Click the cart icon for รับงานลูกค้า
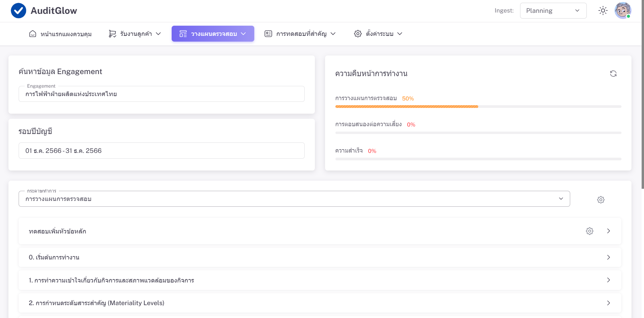This screenshot has height=318, width=644. coord(112,34)
